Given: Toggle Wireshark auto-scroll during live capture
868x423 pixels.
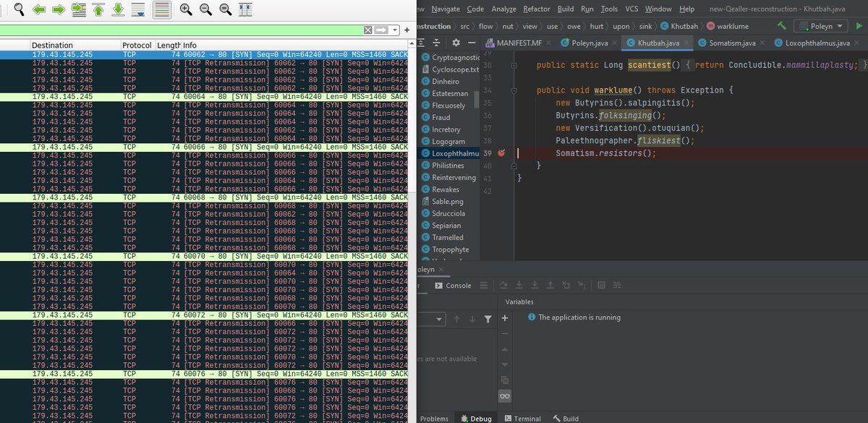Looking at the screenshot, I should coord(137,9).
